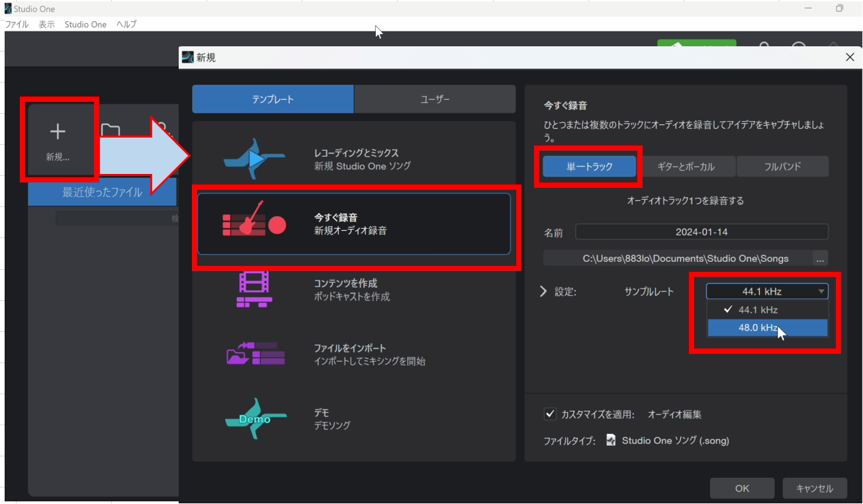Image resolution: width=863 pixels, height=504 pixels.
Task: Click the Studio One ソング (.song) text
Action: coord(676,441)
